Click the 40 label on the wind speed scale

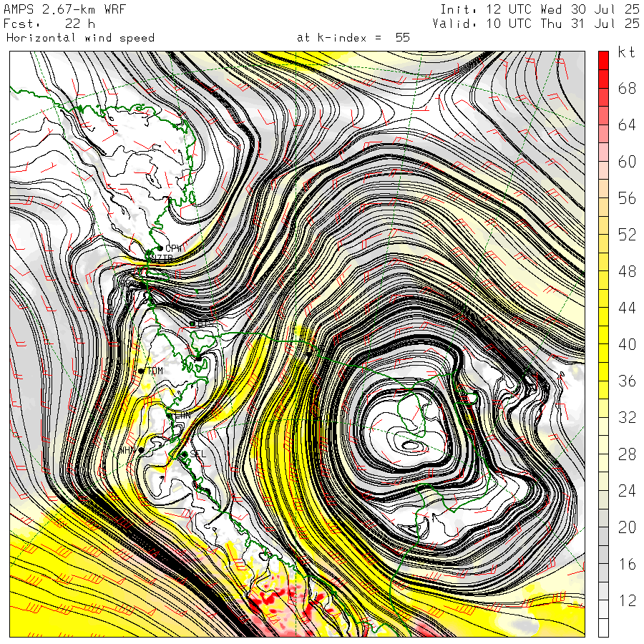click(627, 344)
